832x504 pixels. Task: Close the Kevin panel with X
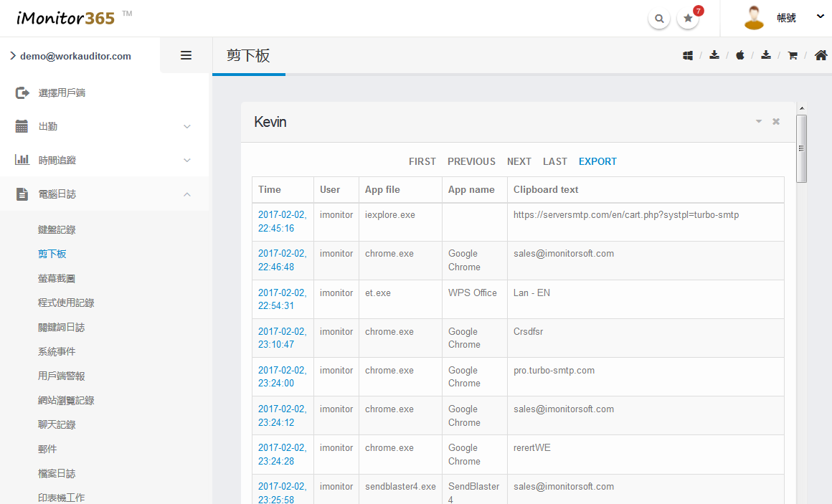tap(776, 122)
